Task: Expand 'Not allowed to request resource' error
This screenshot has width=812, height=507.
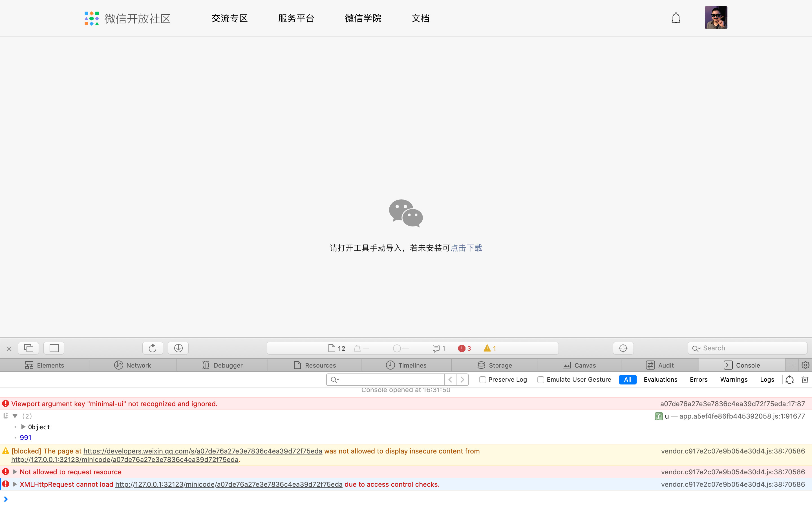Action: coord(15,472)
